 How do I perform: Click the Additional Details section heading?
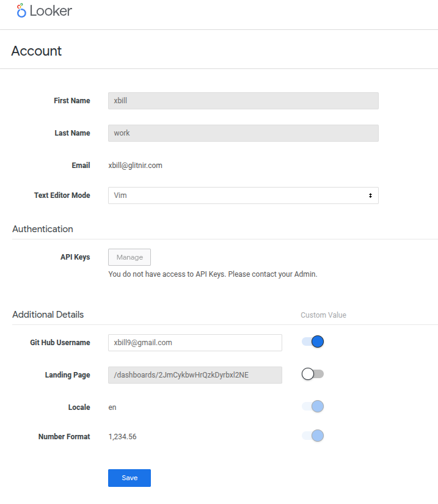tap(48, 315)
